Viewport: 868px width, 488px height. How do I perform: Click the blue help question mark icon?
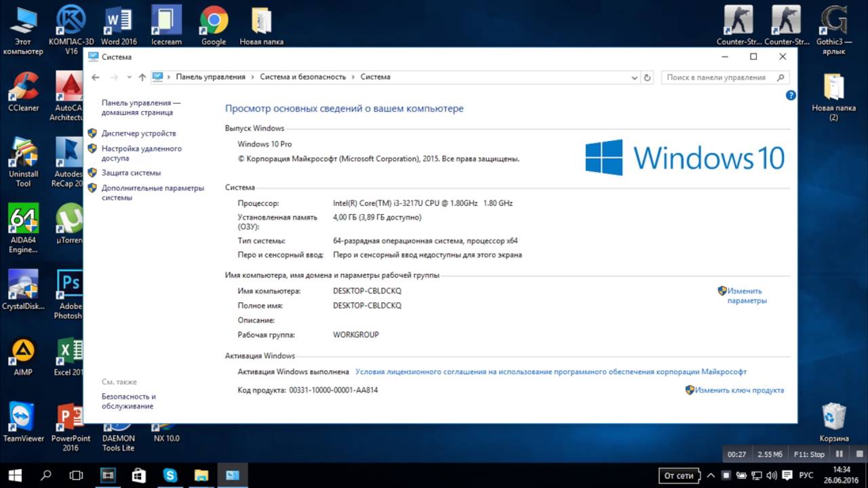pos(791,96)
